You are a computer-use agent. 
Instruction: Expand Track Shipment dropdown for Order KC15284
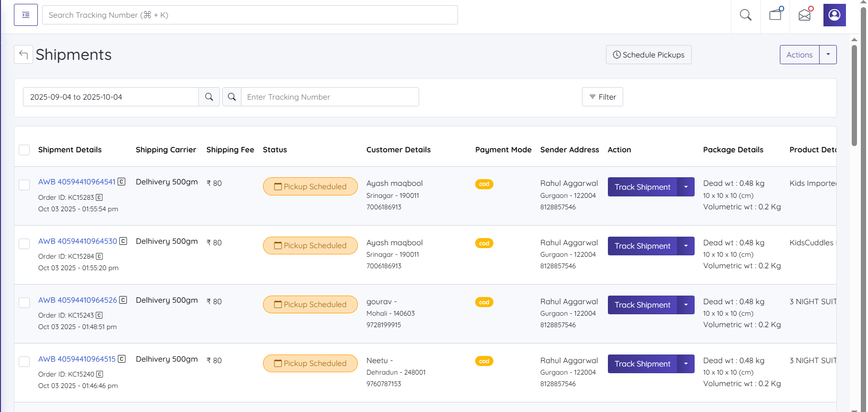pos(686,246)
